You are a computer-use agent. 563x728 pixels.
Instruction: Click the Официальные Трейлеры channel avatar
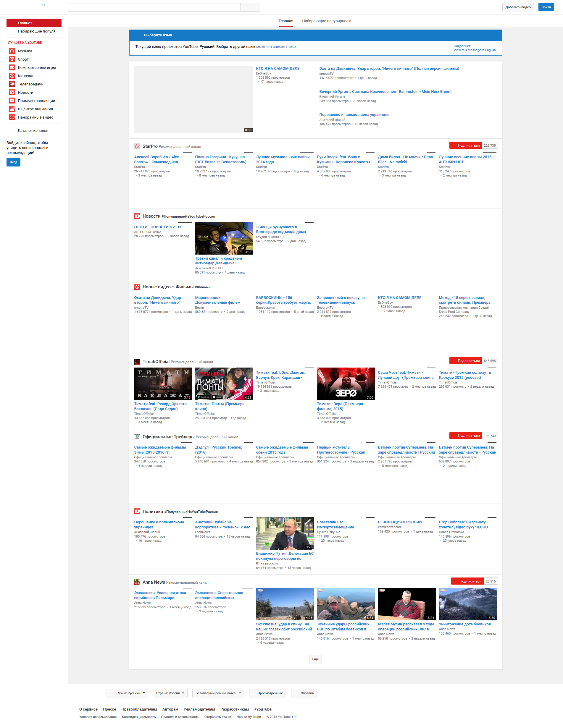137,437
